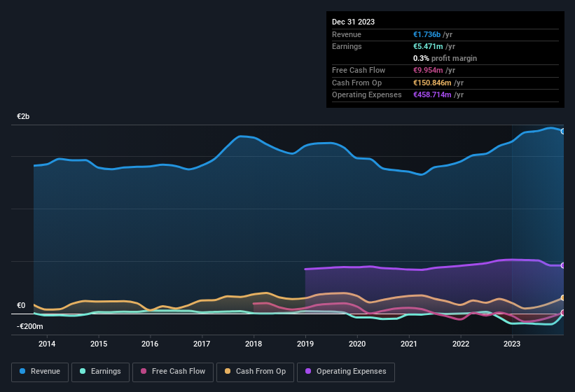Click the Cash From Op legend button
The height and width of the screenshot is (392, 575).
255,371
